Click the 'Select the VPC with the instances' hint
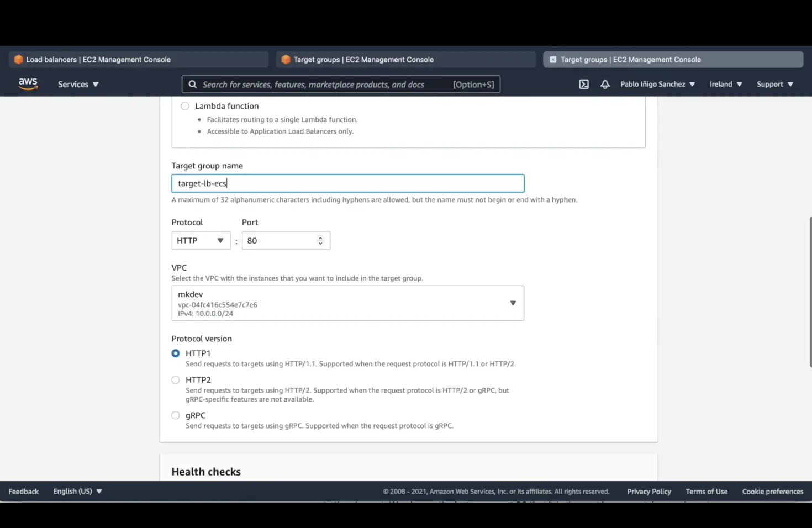 point(297,278)
